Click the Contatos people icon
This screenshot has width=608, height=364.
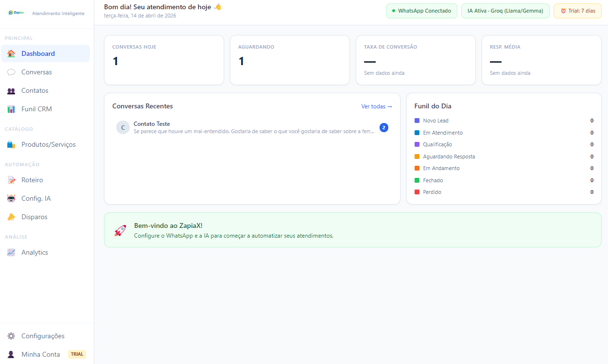(x=11, y=91)
